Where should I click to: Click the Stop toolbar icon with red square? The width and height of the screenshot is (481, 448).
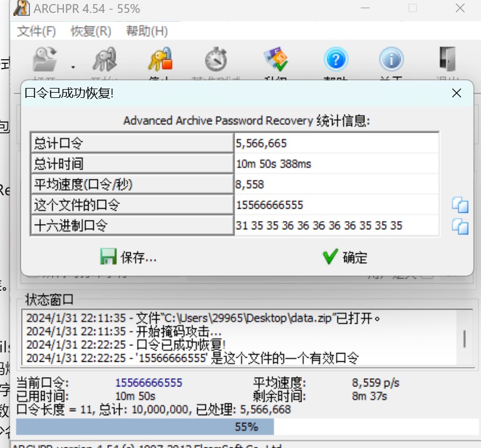pyautogui.click(x=161, y=59)
